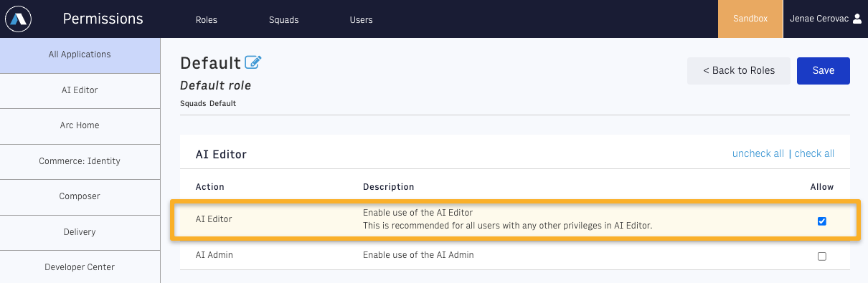The image size is (868, 283).
Task: Select AI Editor in the sidebar
Action: [80, 90]
